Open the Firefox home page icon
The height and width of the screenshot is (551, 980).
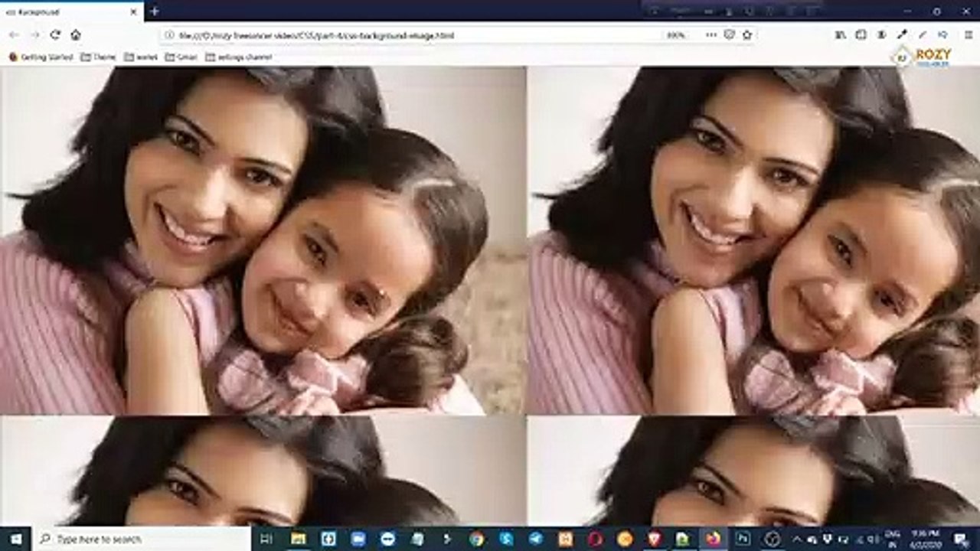pos(76,35)
